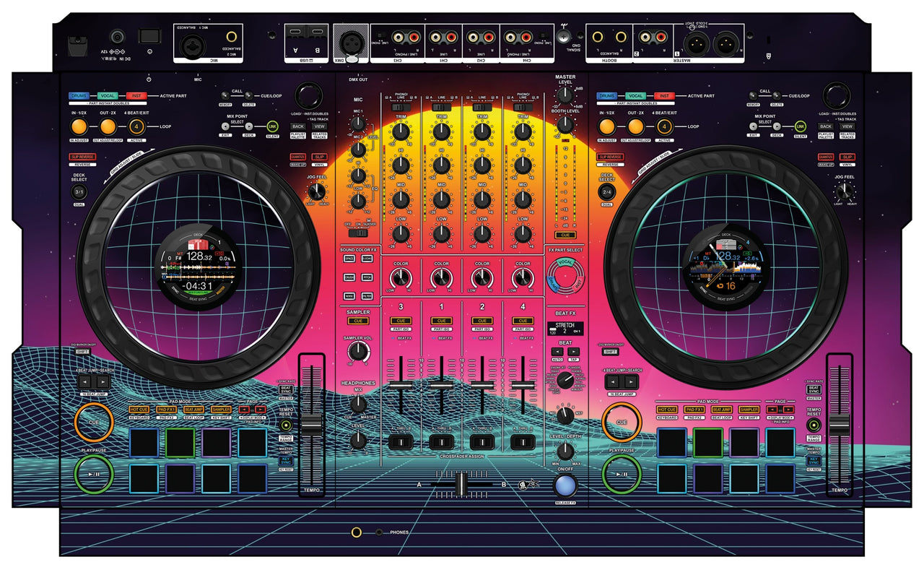Go to next left deck pad PAGE
Image resolution: width=924 pixels, height=562 pixels.
pos(261,410)
